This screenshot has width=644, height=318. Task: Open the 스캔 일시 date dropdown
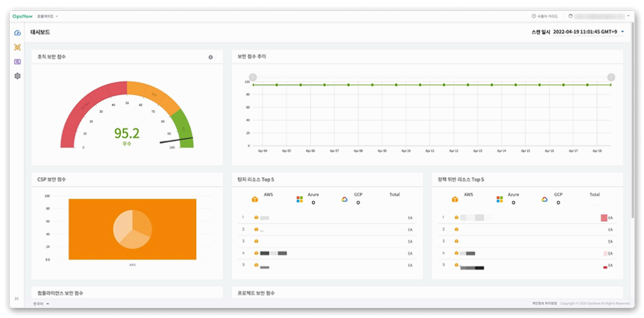coord(588,31)
